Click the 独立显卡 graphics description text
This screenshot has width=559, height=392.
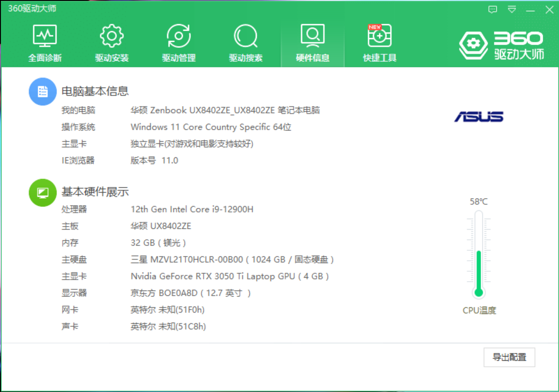click(192, 144)
